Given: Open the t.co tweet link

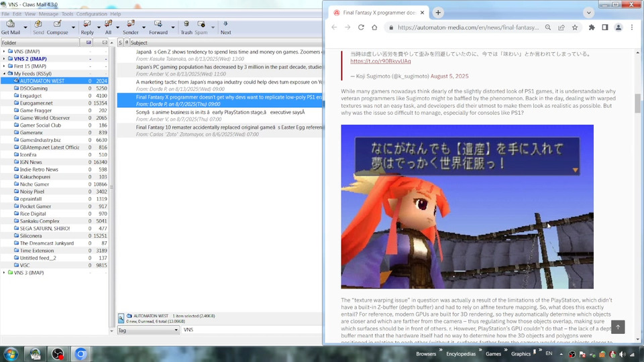Looking at the screenshot, I should (x=380, y=61).
